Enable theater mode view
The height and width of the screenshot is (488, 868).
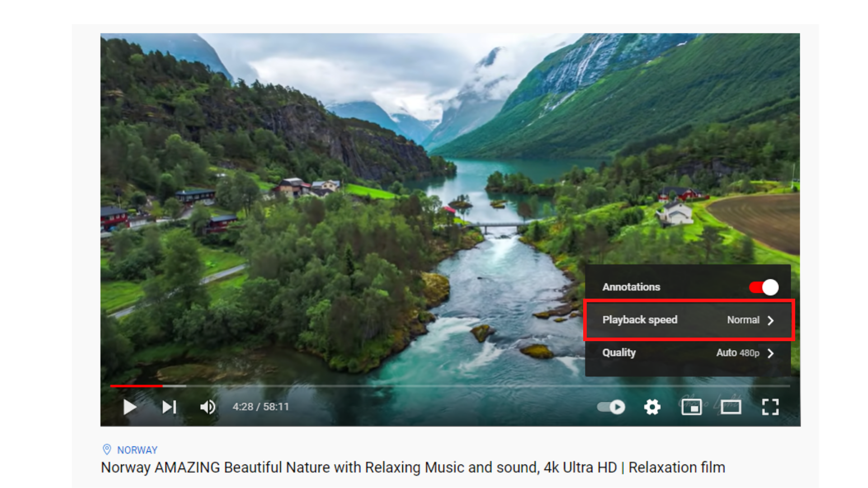(731, 407)
